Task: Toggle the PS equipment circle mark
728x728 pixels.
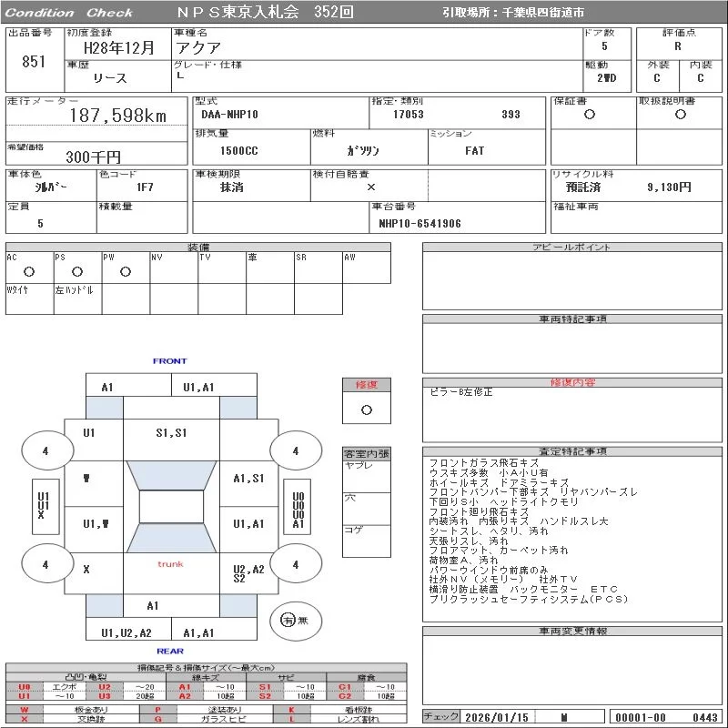Action: [77, 272]
